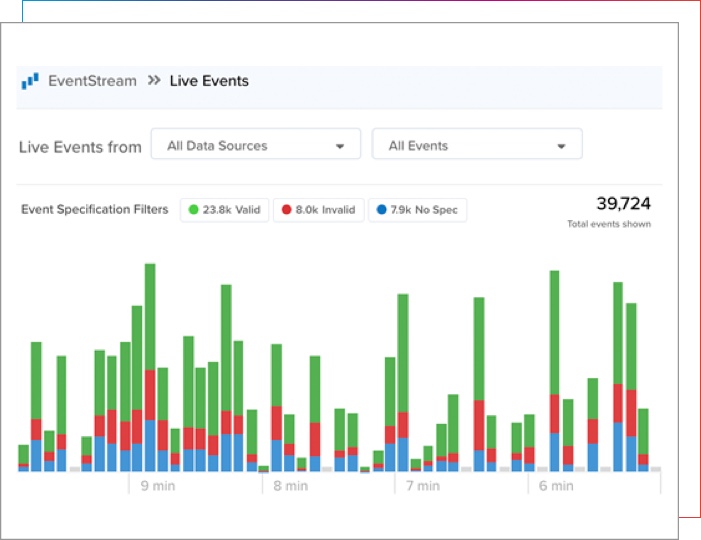Image resolution: width=701 pixels, height=540 pixels.
Task: Click the red dot in Invalid filter
Action: pyautogui.click(x=286, y=210)
